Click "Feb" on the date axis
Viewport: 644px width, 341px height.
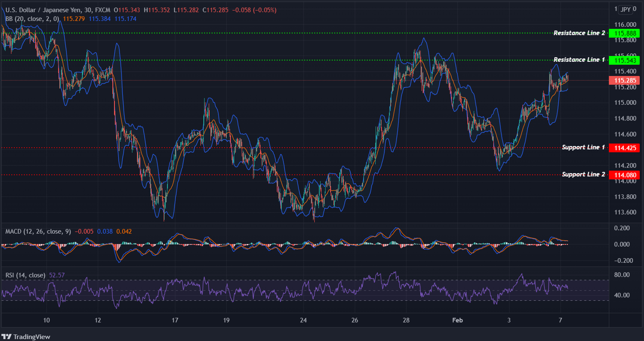tap(457, 321)
